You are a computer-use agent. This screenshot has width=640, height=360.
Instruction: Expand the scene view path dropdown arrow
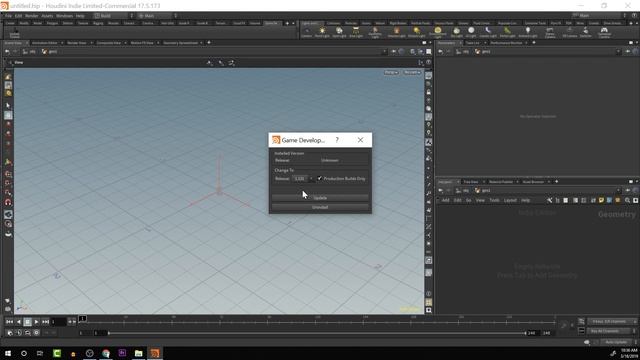[384, 52]
